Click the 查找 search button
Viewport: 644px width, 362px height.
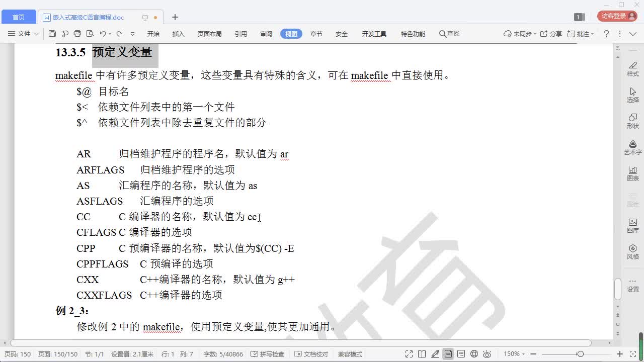click(x=449, y=34)
